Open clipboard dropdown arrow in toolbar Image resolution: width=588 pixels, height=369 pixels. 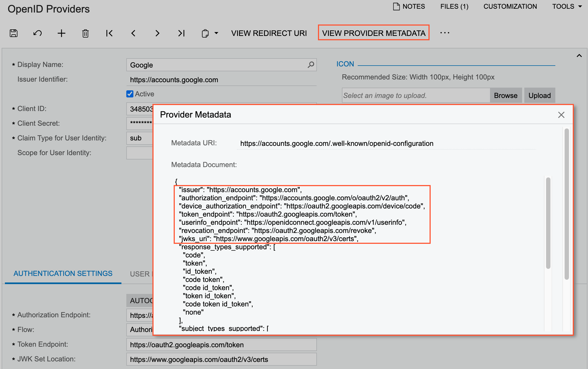[x=216, y=33]
